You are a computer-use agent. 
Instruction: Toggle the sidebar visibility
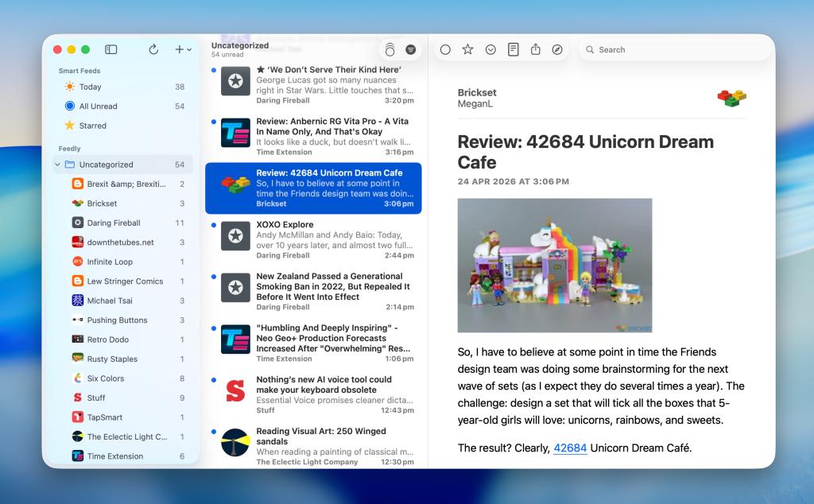110,49
